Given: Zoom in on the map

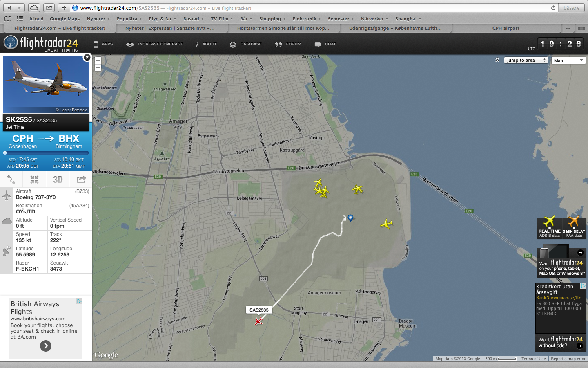Looking at the screenshot, I should [98, 61].
